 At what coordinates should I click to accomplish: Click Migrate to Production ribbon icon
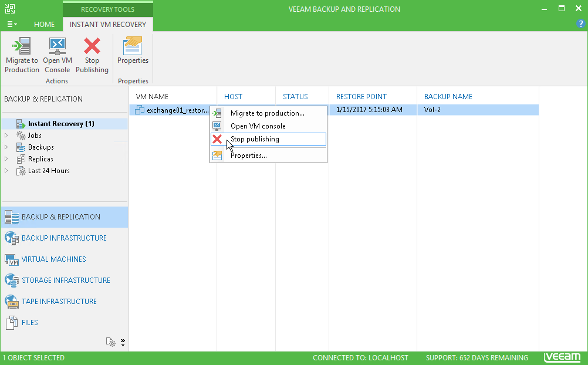[22, 55]
